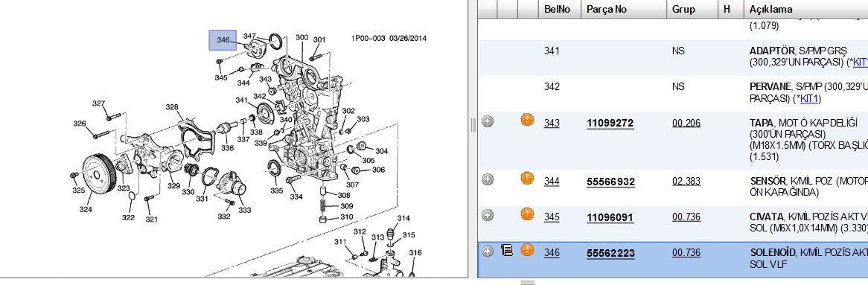Open part number 55562223
This screenshot has height=285, width=868.
[610, 254]
